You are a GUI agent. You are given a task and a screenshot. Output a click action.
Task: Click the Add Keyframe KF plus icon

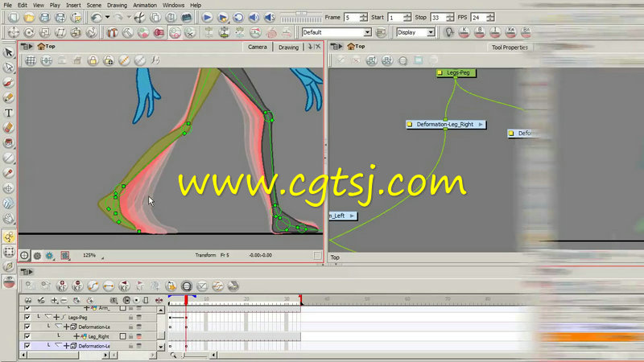(62, 286)
